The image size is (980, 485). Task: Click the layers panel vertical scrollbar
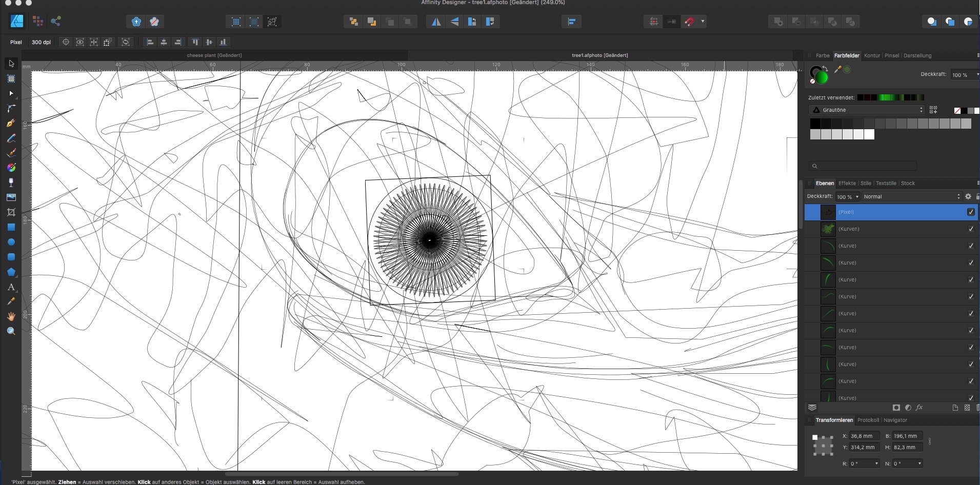point(801,205)
